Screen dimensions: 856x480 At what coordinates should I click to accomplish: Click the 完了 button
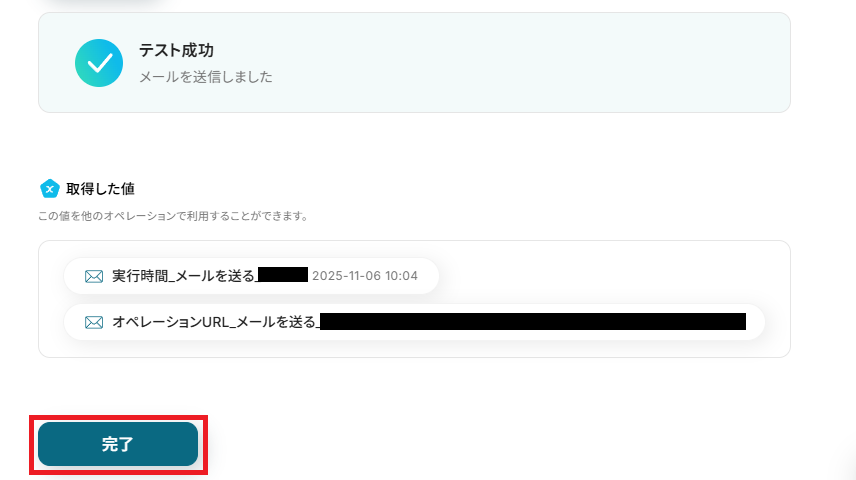pos(118,444)
